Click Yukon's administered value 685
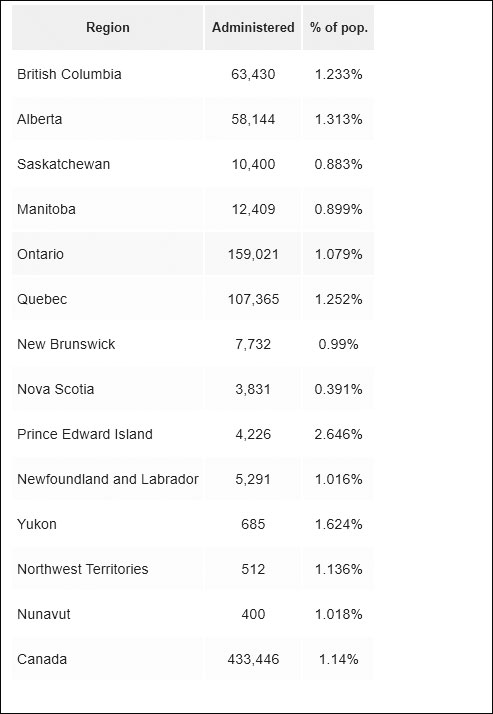493x714 pixels. coord(253,524)
